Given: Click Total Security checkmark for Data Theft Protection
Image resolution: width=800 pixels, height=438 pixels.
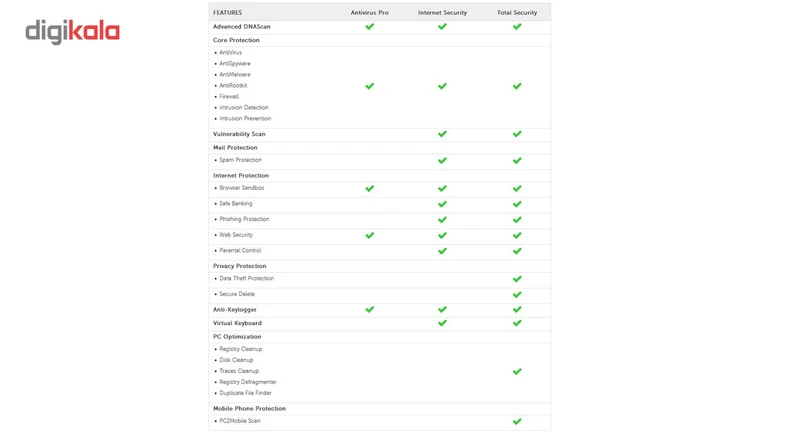Looking at the screenshot, I should click(x=517, y=279).
